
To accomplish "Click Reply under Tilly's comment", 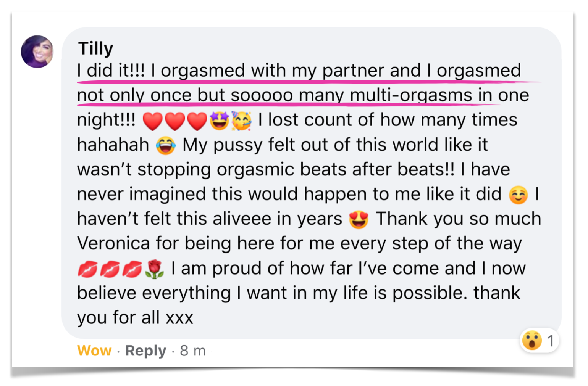I will click(145, 351).
